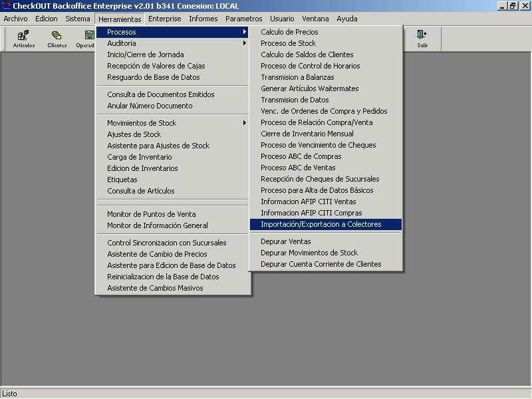
Task: Open the Enterprise menu
Action: point(164,19)
